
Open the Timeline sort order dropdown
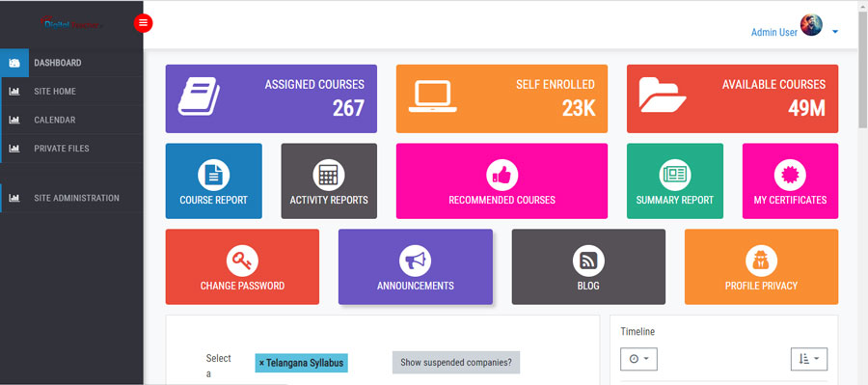[809, 359]
